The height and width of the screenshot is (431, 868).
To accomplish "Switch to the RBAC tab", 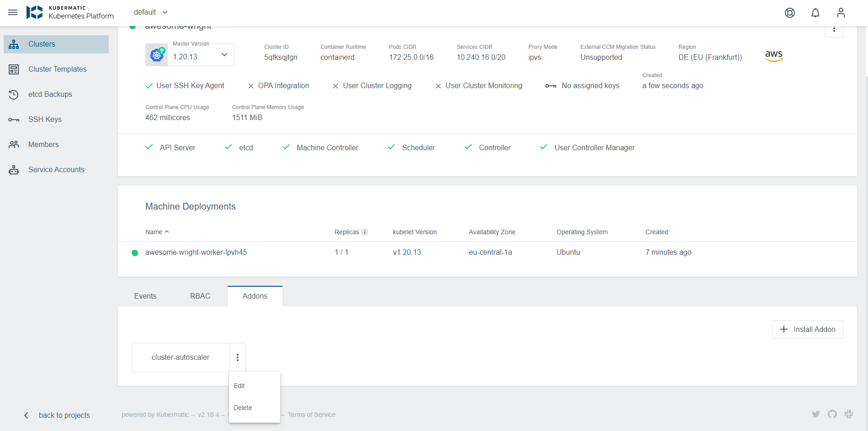I will [x=200, y=296].
